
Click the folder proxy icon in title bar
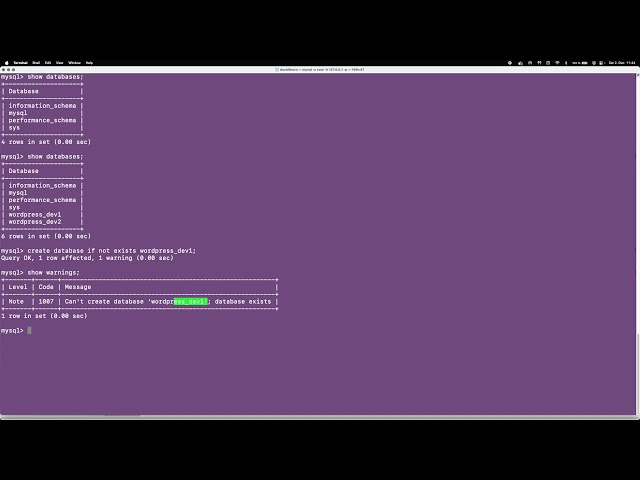pos(277,70)
